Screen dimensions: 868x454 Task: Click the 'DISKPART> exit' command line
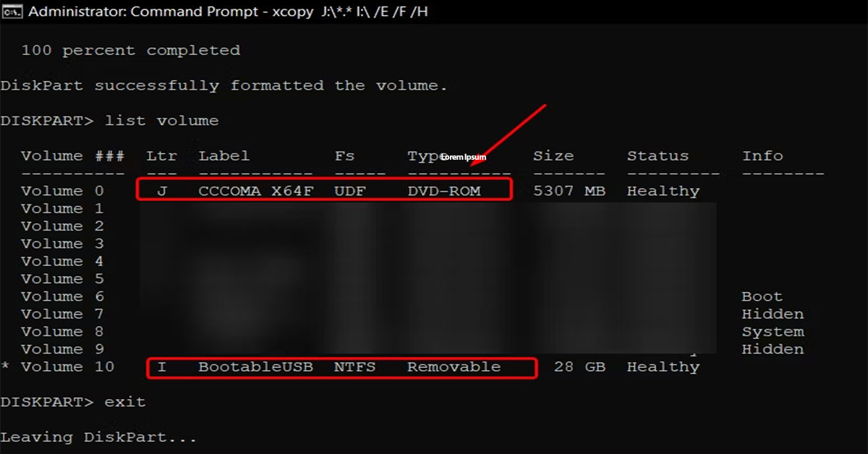(x=72, y=401)
